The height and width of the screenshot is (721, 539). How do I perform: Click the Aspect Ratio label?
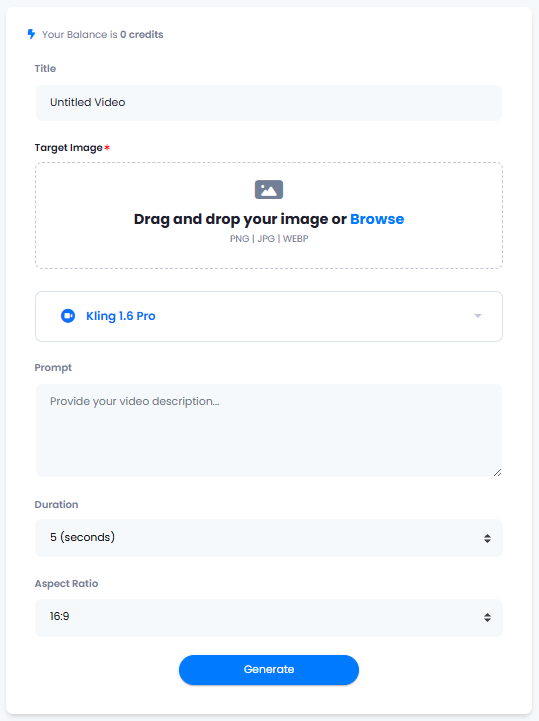click(x=66, y=584)
